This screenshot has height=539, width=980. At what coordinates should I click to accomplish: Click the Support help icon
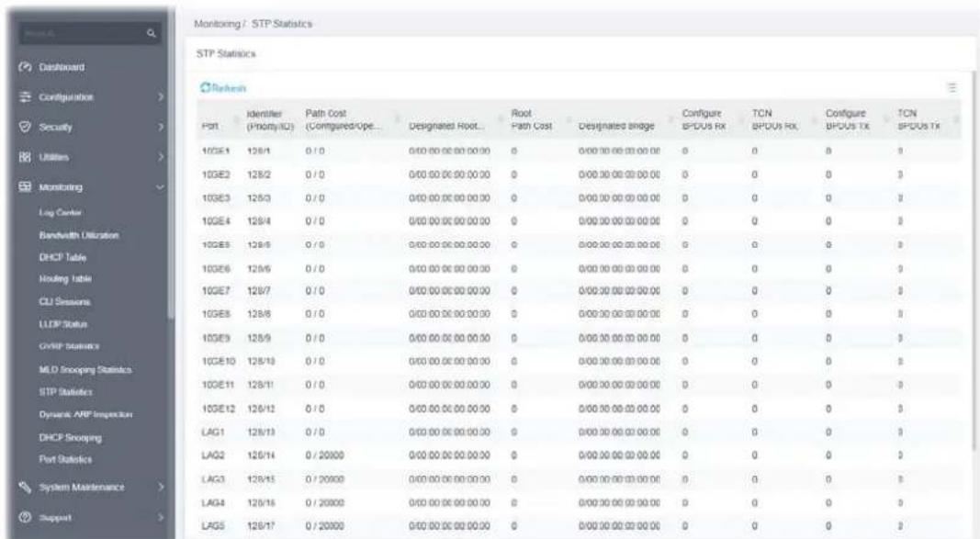coord(25,517)
